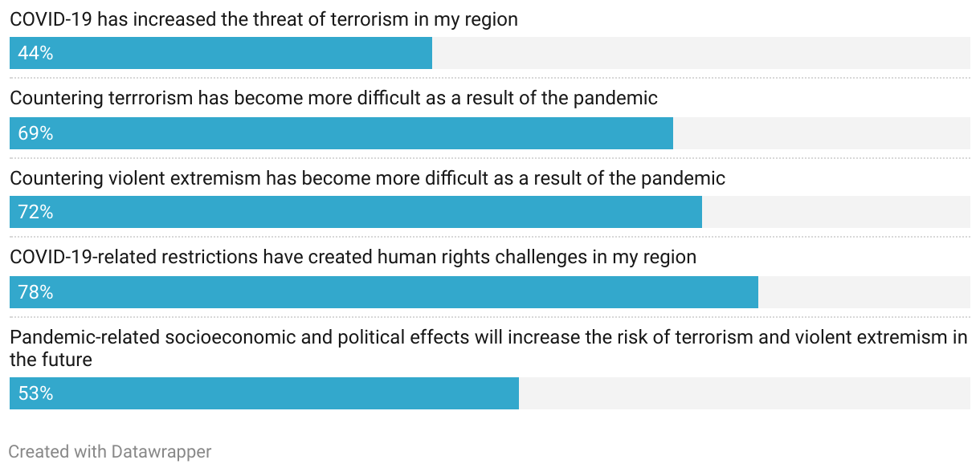Click 'COVID-19 has increased the threat of terrorism' label
The width and height of the screenshot is (980, 472).
point(263,19)
